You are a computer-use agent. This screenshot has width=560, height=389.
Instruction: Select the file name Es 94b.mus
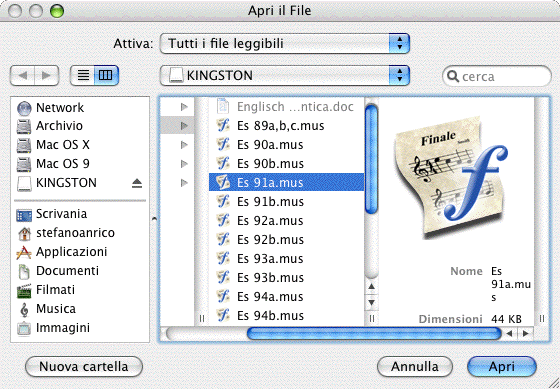pos(270,315)
